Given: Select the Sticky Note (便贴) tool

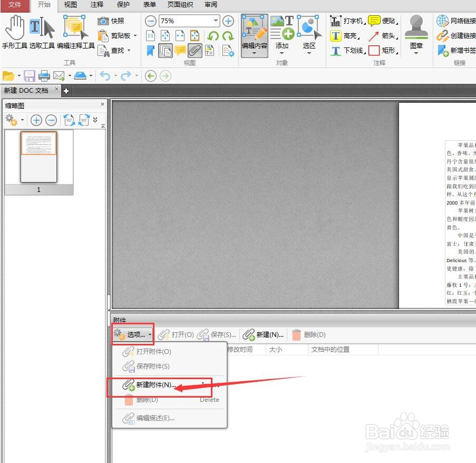Looking at the screenshot, I should [383, 21].
